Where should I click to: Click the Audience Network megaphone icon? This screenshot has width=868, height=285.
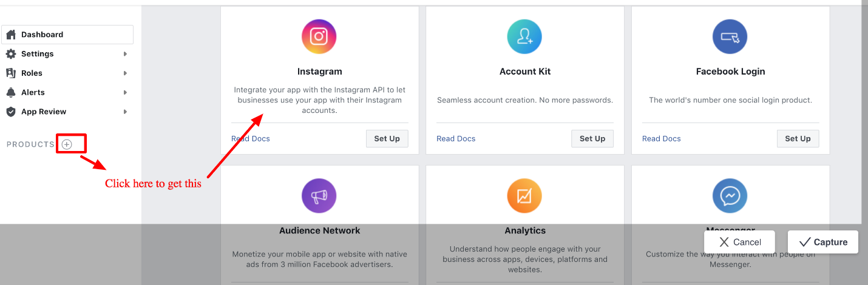(x=319, y=196)
